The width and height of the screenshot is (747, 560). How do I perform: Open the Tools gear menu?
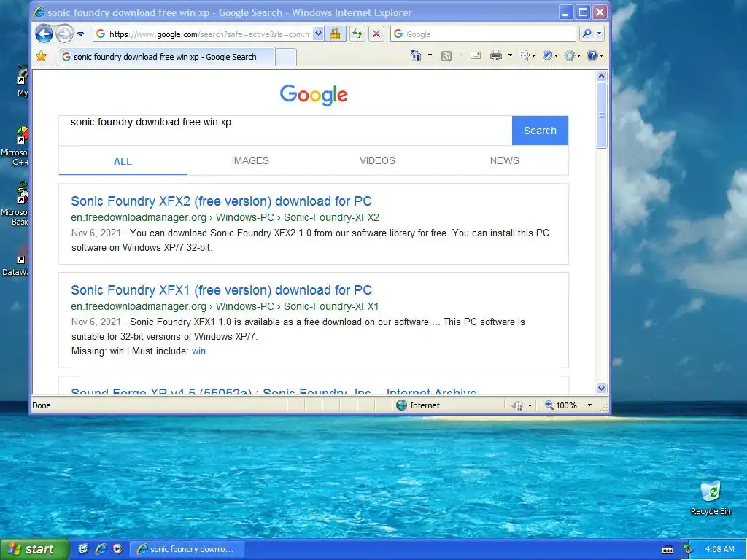[572, 56]
